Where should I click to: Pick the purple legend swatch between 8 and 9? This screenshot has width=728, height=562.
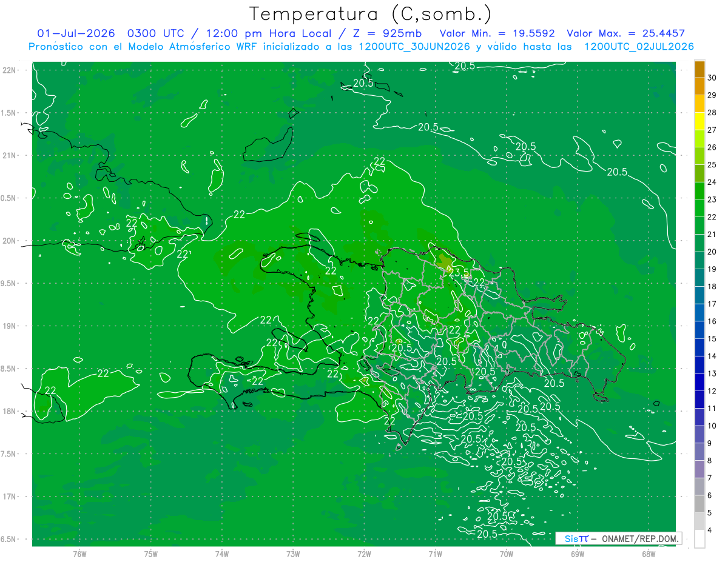click(699, 452)
